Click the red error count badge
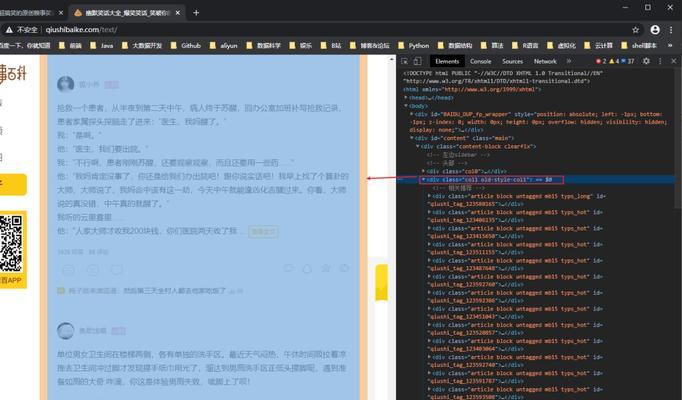 pos(601,61)
